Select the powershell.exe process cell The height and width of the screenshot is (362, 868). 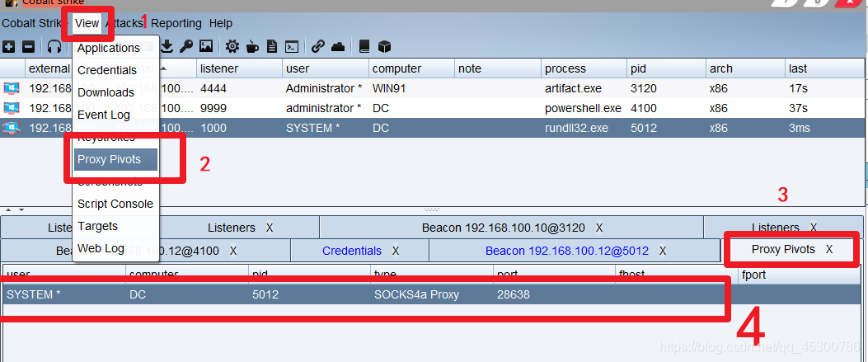point(583,108)
